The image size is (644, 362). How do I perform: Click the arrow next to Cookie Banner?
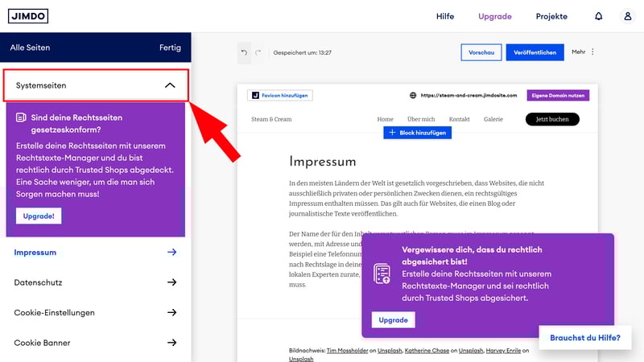click(171, 343)
